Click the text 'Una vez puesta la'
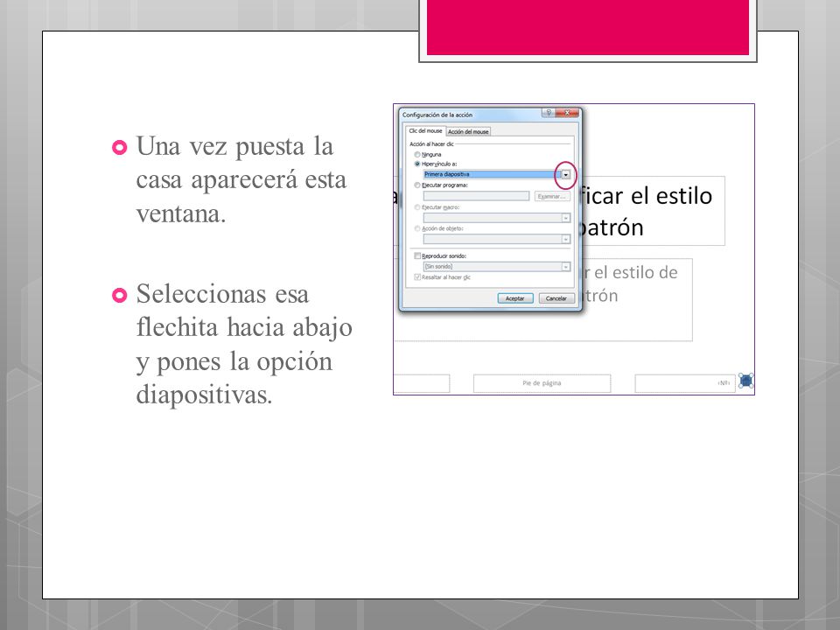 234,146
